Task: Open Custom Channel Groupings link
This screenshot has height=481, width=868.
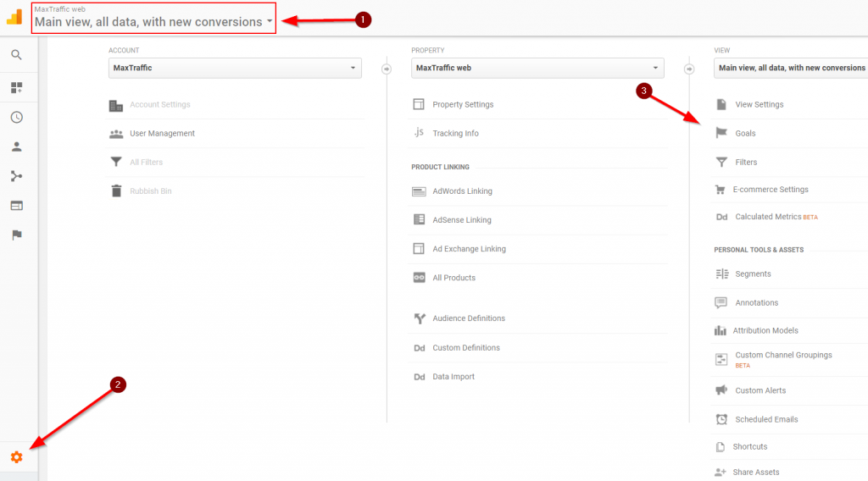Action: [x=783, y=355]
